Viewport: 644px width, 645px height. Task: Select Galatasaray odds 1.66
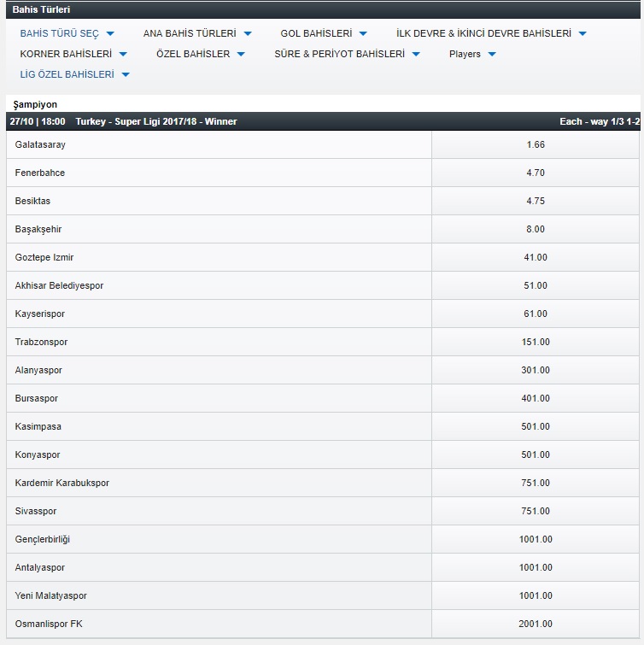point(536,144)
